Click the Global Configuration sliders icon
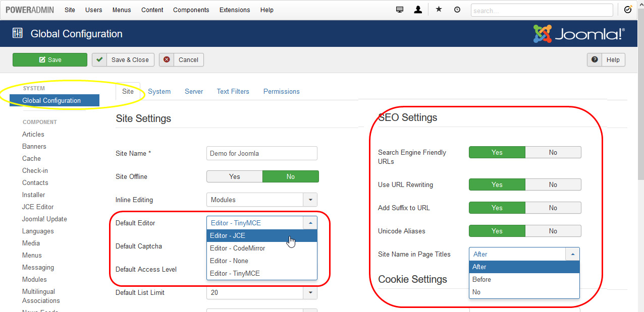 18,34
